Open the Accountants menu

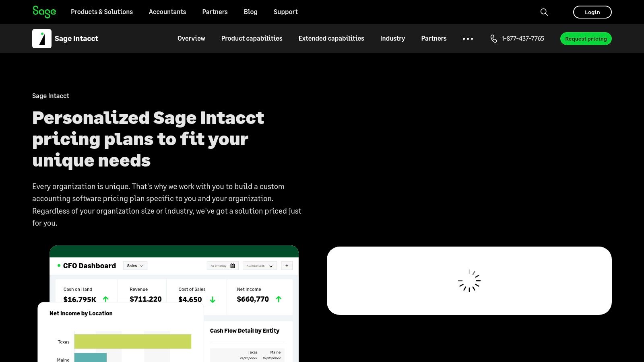(167, 12)
